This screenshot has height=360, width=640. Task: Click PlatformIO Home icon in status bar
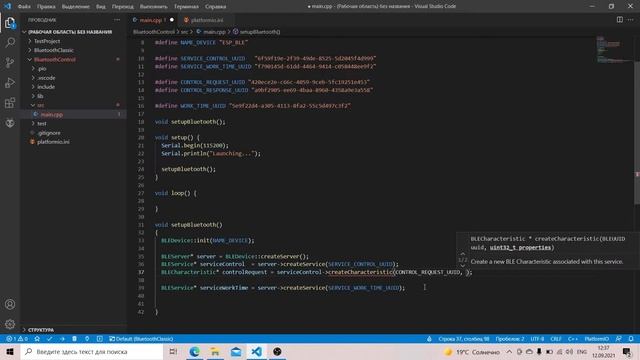click(x=37, y=339)
